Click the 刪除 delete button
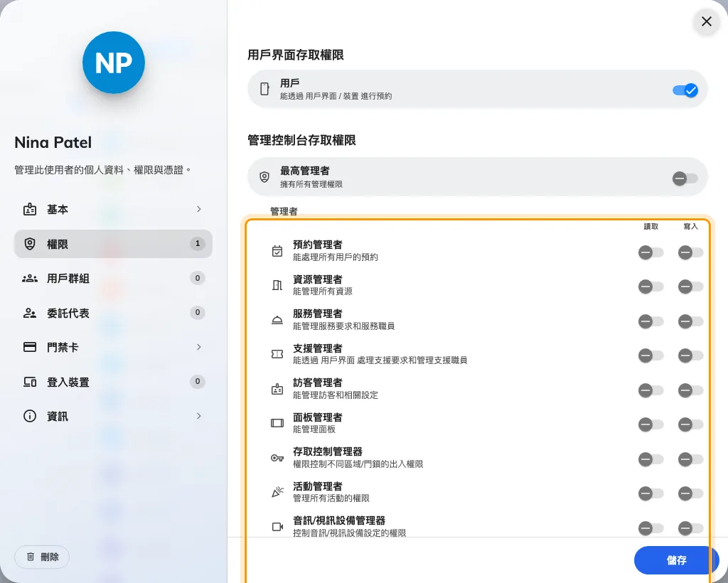The image size is (728, 583). 42,557
